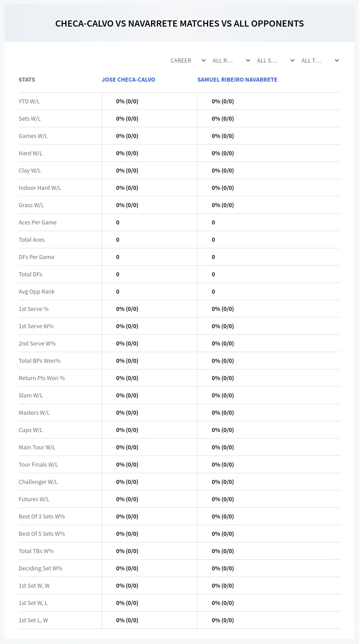Viewport: 359px width, 644px height.
Task: Open Jose Checa-Calvo player link
Action: 129,80
